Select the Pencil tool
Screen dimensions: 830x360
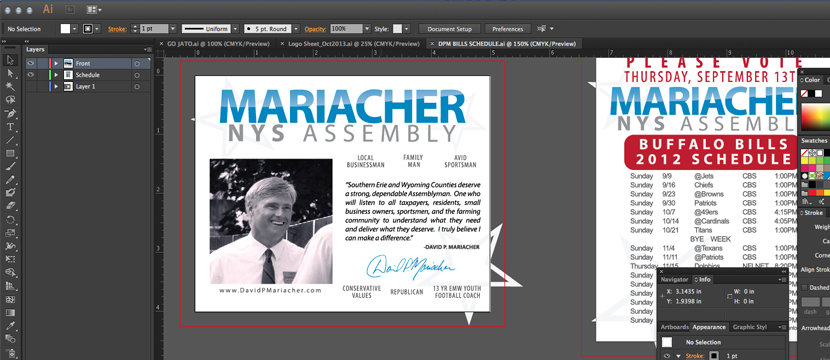(10, 179)
